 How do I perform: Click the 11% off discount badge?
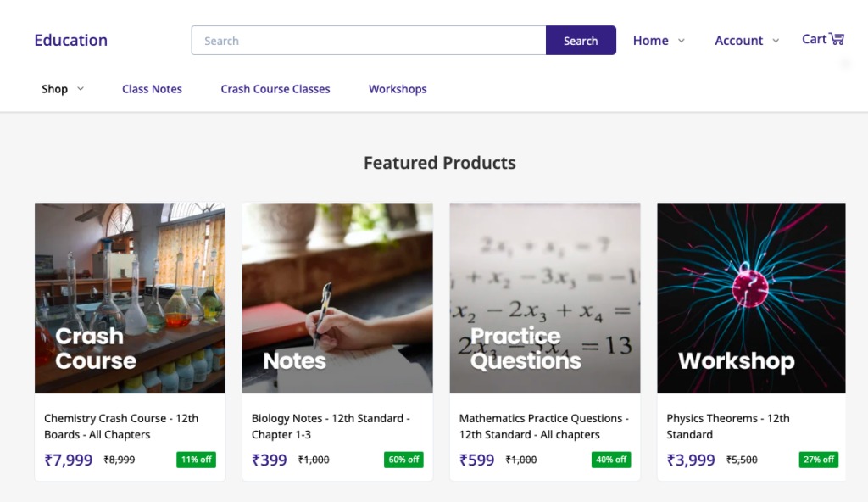196,460
